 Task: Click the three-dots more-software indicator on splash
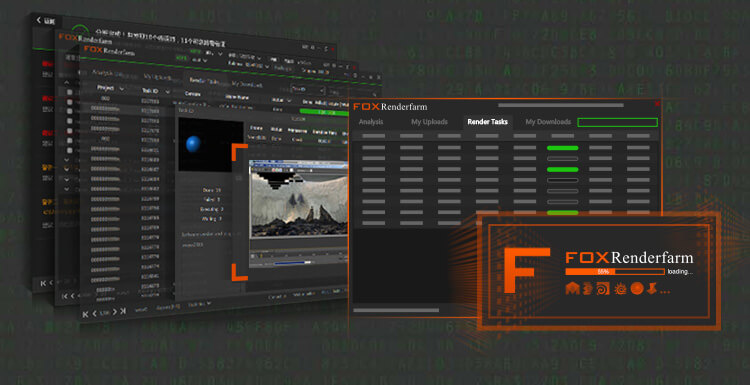point(664,291)
